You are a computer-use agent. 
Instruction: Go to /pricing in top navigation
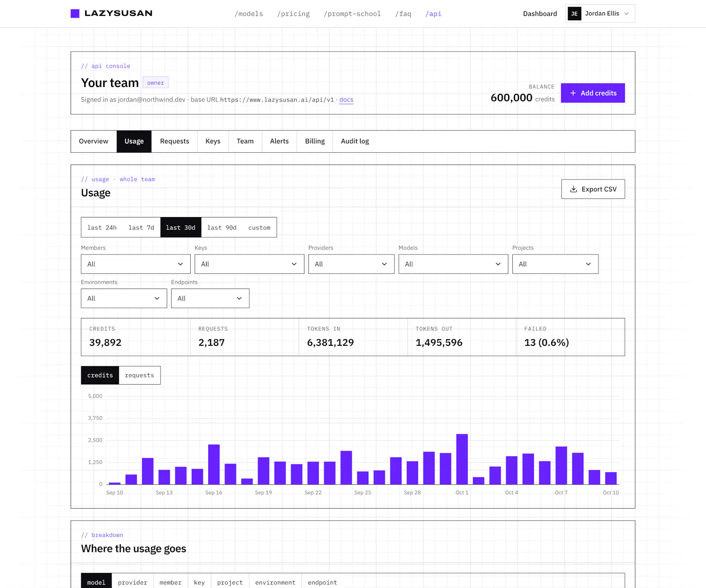tap(293, 14)
